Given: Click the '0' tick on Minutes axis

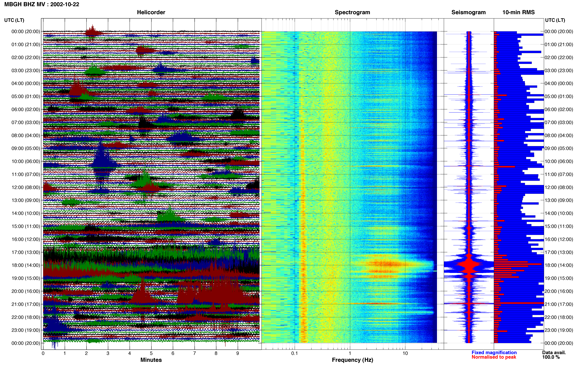Looking at the screenshot, I should pos(43,353).
